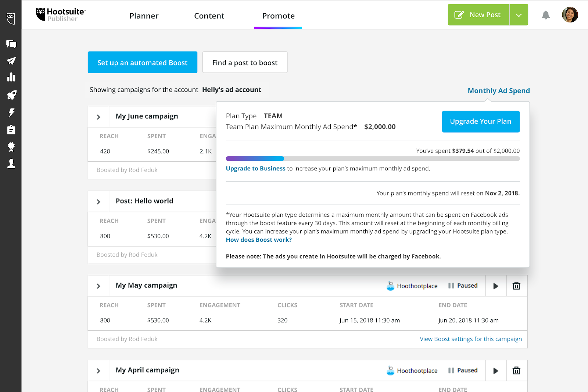Click Hoothootplace account icon in April campaign
588x392 pixels.
(x=390, y=371)
